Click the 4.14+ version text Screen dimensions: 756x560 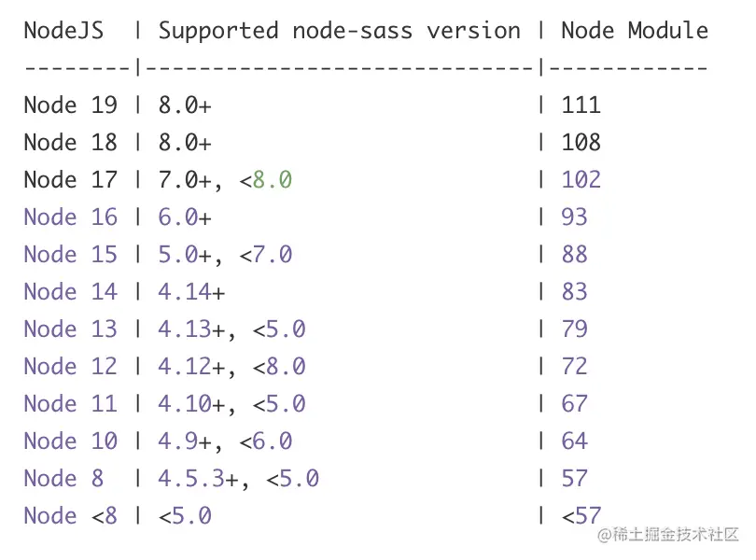pyautogui.click(x=191, y=292)
